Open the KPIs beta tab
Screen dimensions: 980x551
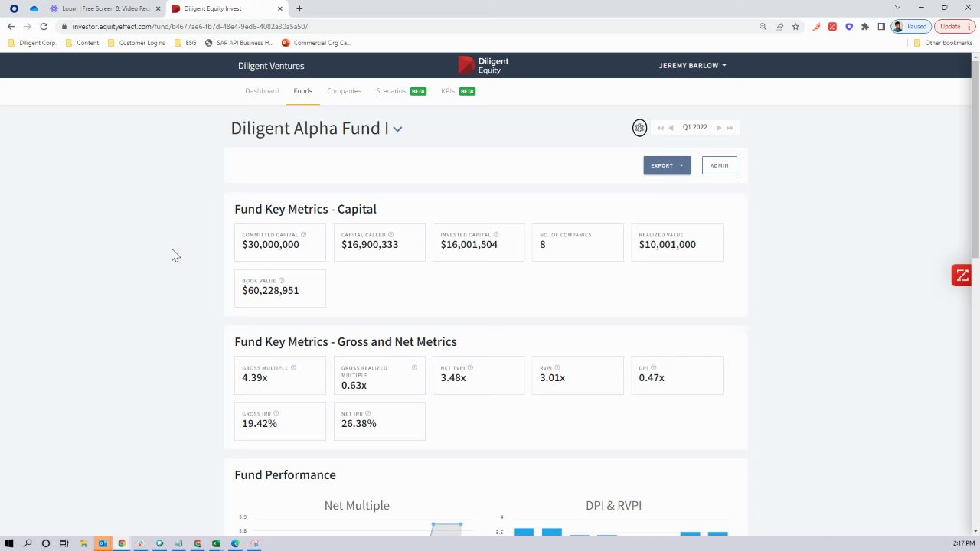pyautogui.click(x=458, y=91)
